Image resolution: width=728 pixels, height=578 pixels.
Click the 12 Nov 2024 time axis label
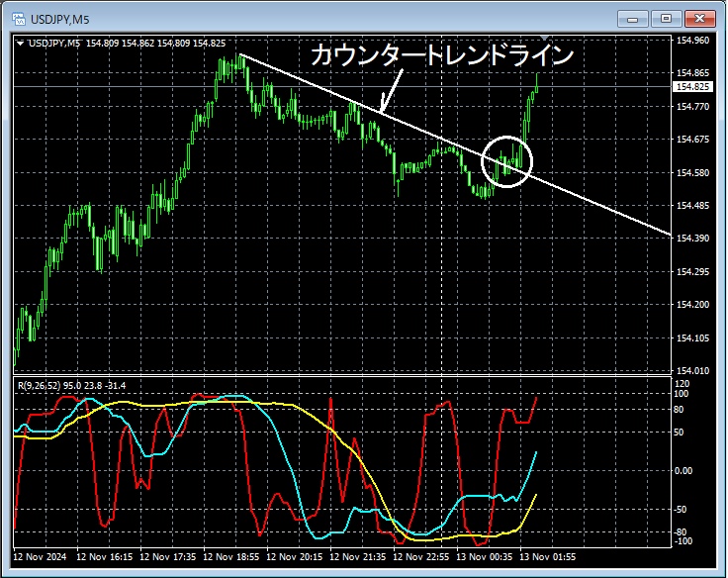(x=40, y=556)
